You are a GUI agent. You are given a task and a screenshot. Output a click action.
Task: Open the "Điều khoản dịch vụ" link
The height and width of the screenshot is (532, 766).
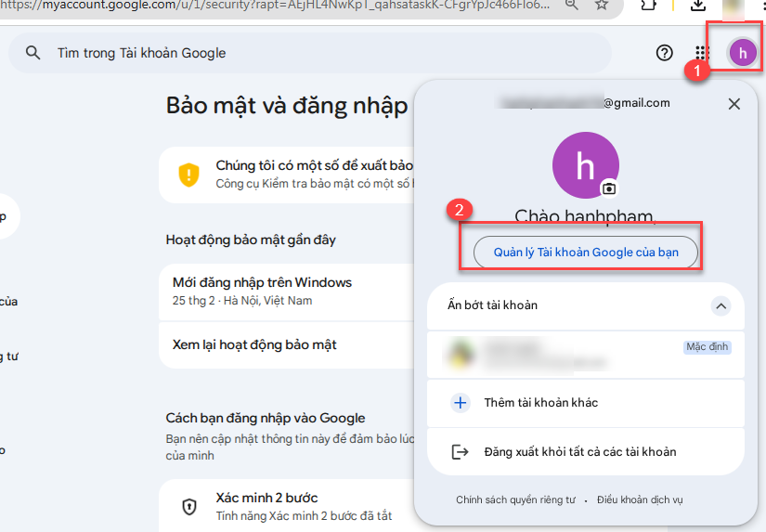coord(640,500)
